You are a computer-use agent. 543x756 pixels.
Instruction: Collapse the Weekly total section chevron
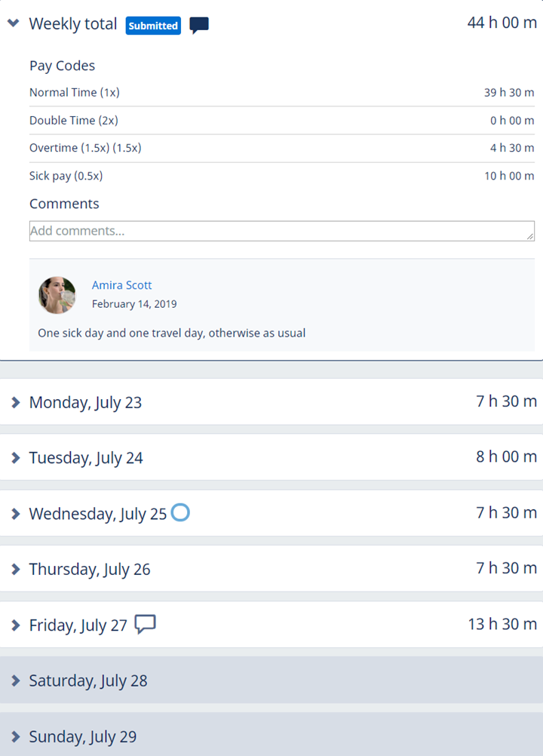[13, 23]
